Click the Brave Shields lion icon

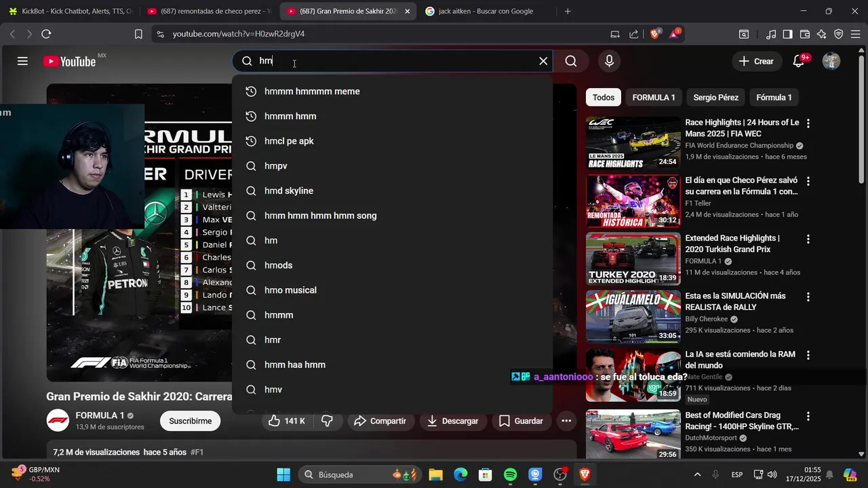pos(655,34)
